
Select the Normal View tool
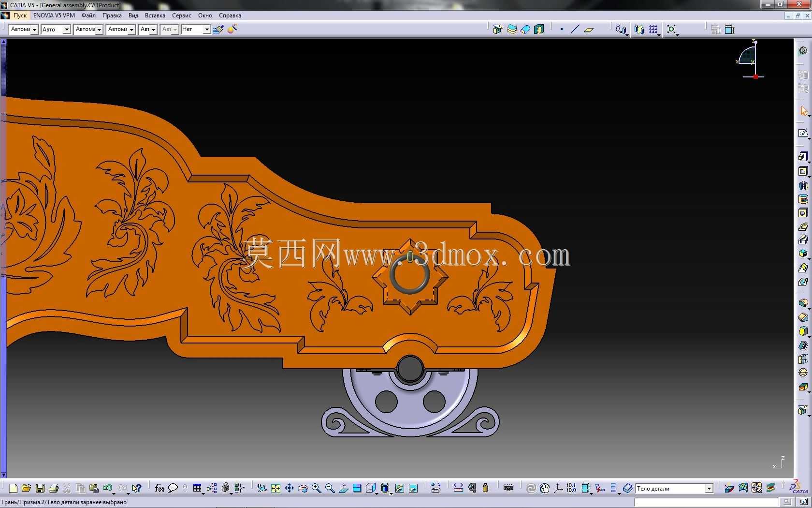click(x=343, y=489)
